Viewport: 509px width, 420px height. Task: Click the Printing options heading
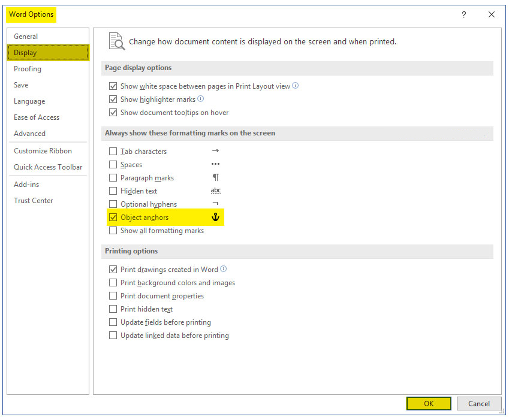[x=131, y=251]
